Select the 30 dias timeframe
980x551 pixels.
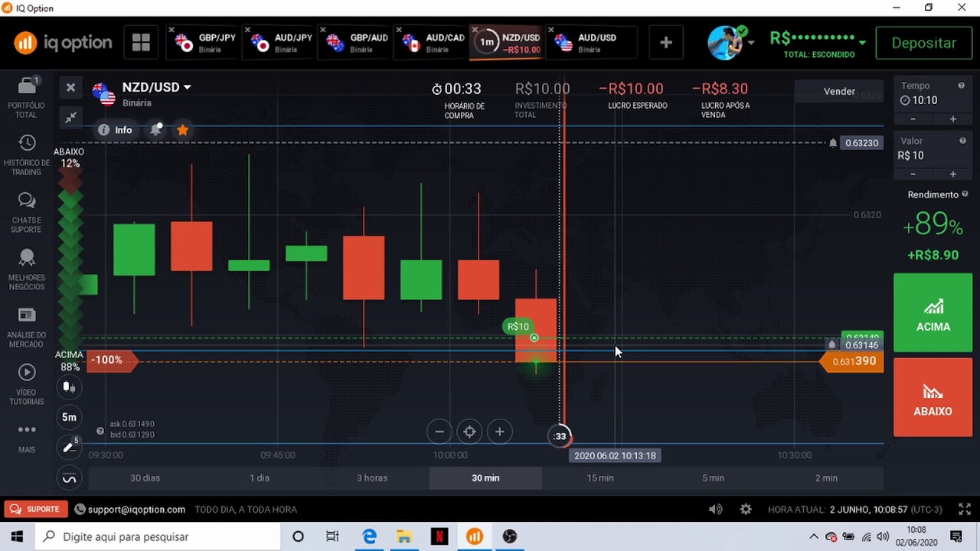coord(145,478)
